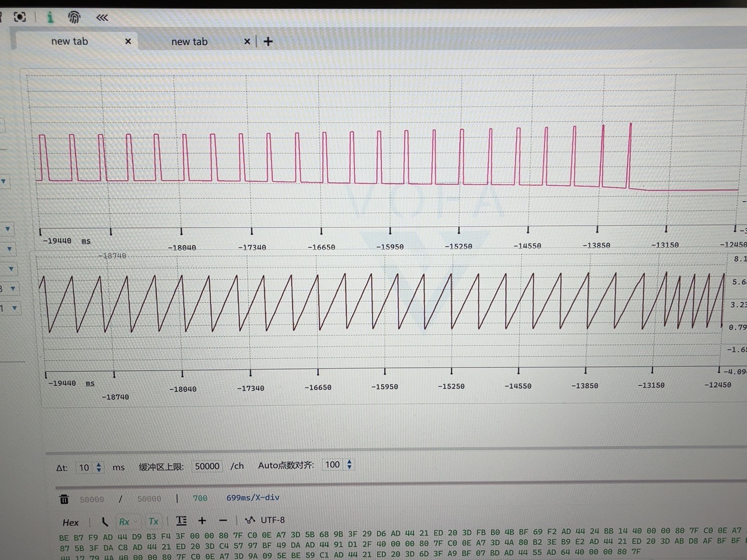Open the left sidebar dropdown showing 1
747x560 pixels.
[x=9, y=308]
